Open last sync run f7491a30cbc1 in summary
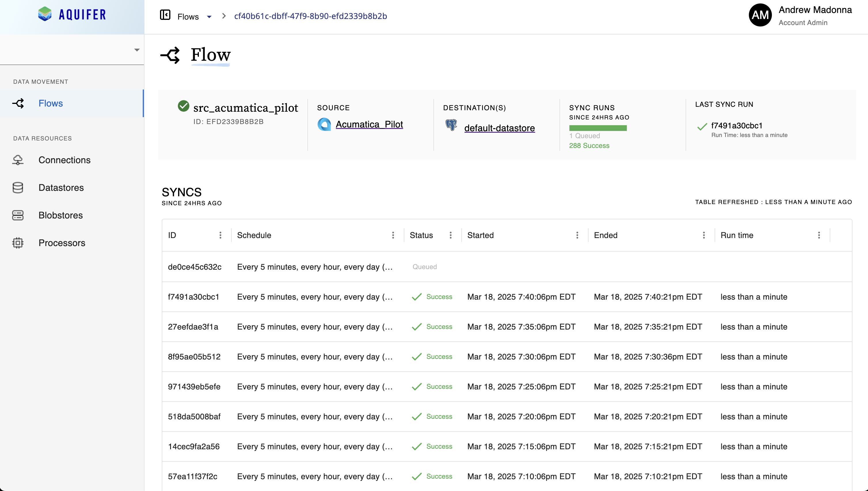The height and width of the screenshot is (491, 868). tap(737, 126)
